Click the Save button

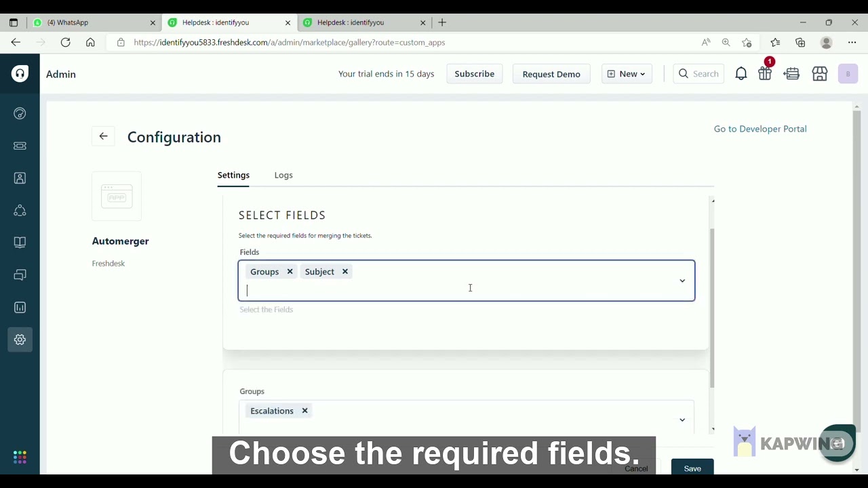pyautogui.click(x=692, y=468)
